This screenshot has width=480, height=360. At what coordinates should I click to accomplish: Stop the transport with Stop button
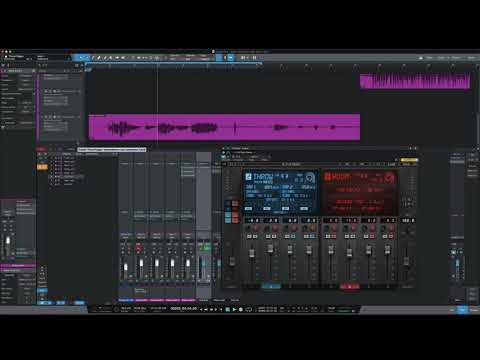pyautogui.click(x=228, y=309)
